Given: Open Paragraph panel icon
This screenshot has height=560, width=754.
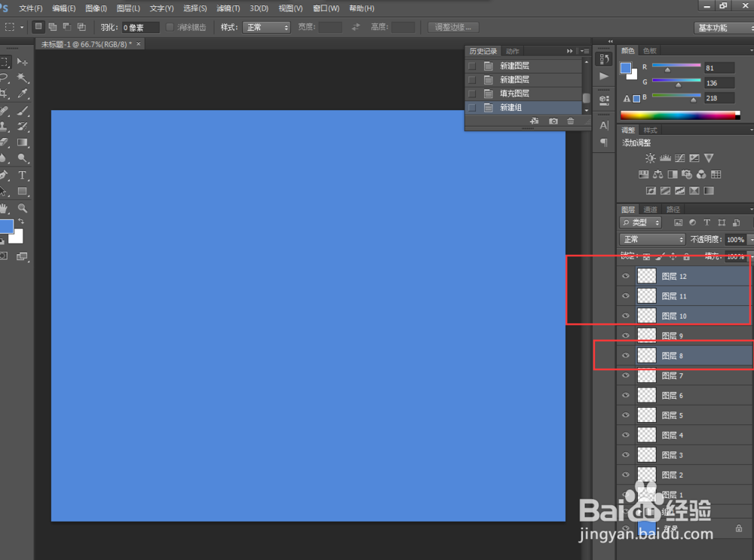Looking at the screenshot, I should pos(604,142).
